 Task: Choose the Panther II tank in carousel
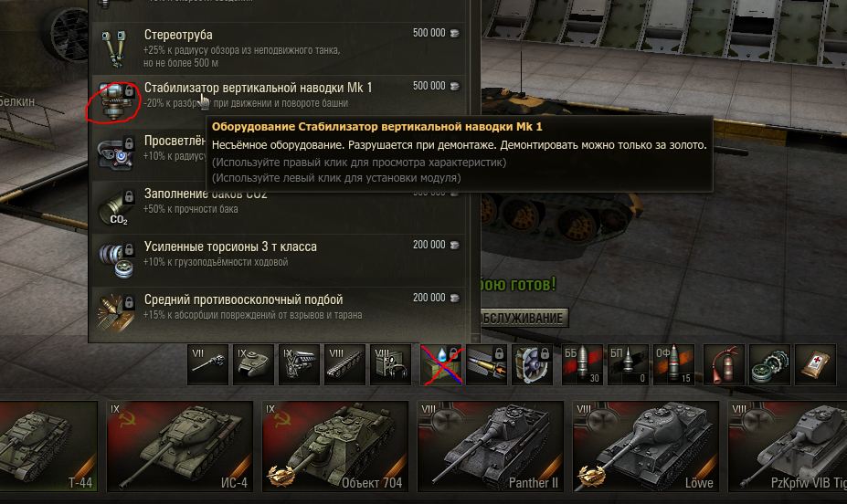click(491, 446)
